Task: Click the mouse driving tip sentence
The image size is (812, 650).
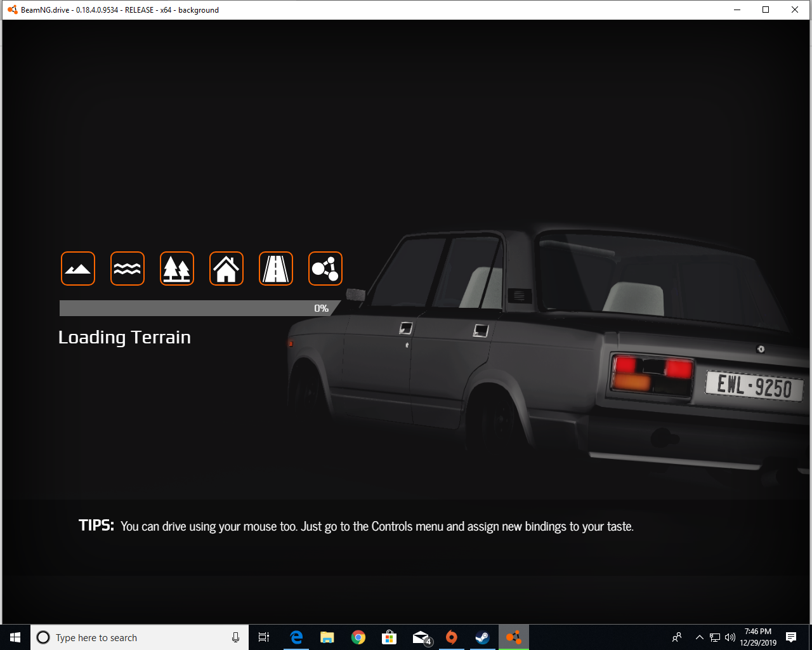Action: pyautogui.click(x=377, y=526)
